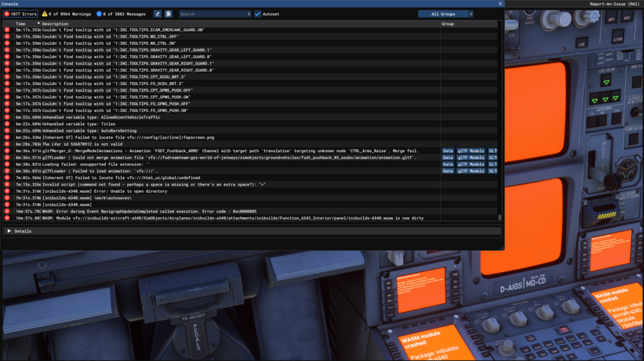Clear the search with its X button

point(249,14)
